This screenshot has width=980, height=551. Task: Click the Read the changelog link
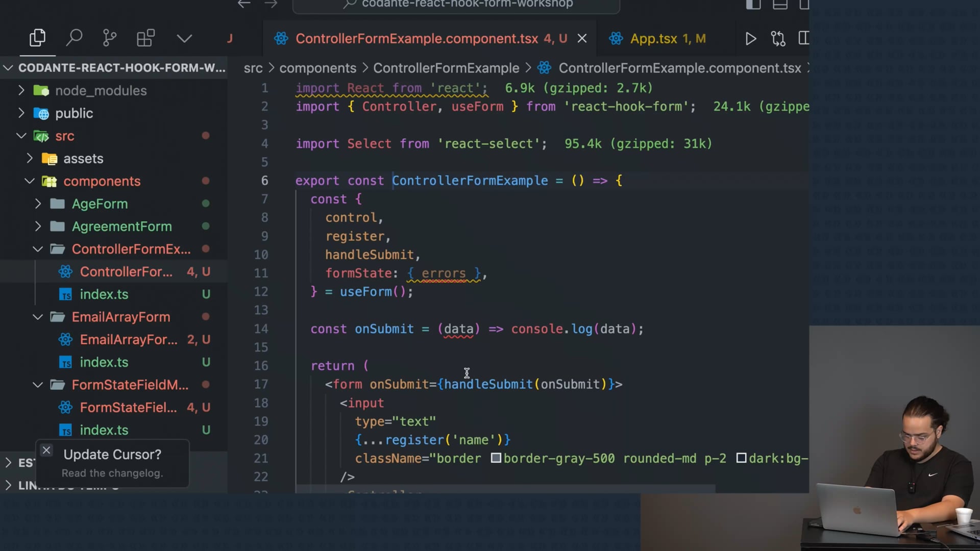point(112,473)
